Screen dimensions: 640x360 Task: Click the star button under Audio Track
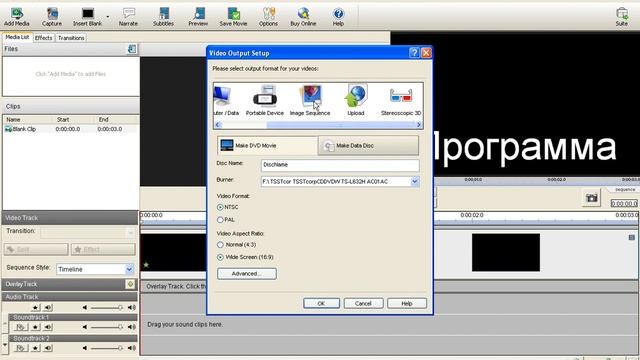[x=36, y=308]
